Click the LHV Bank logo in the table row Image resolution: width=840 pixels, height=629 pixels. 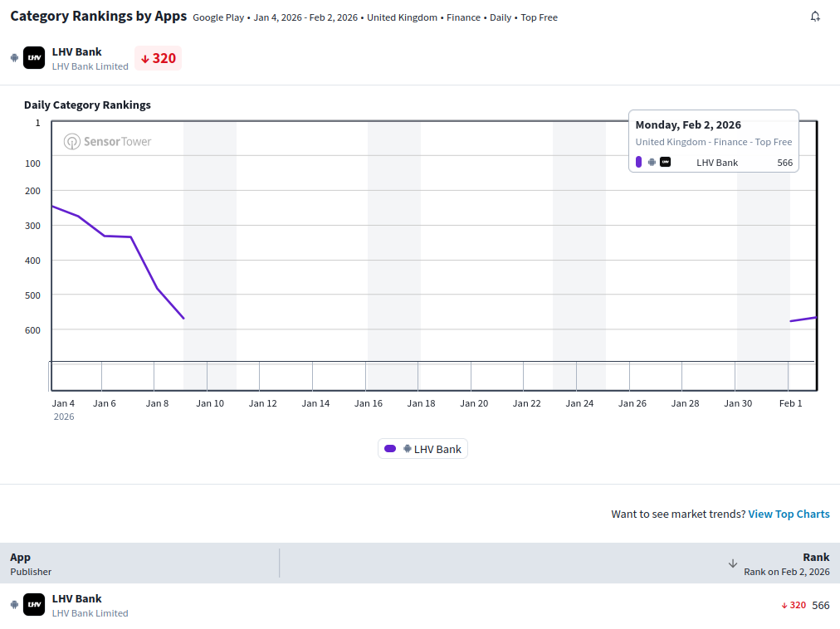(34, 605)
